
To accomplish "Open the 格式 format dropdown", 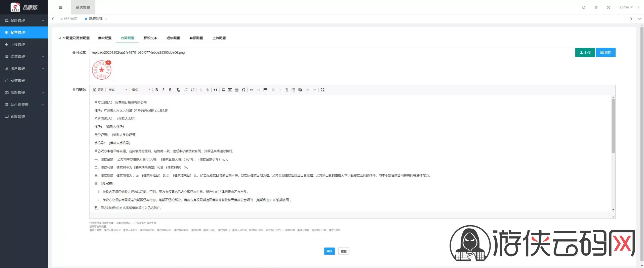I will pos(141,90).
